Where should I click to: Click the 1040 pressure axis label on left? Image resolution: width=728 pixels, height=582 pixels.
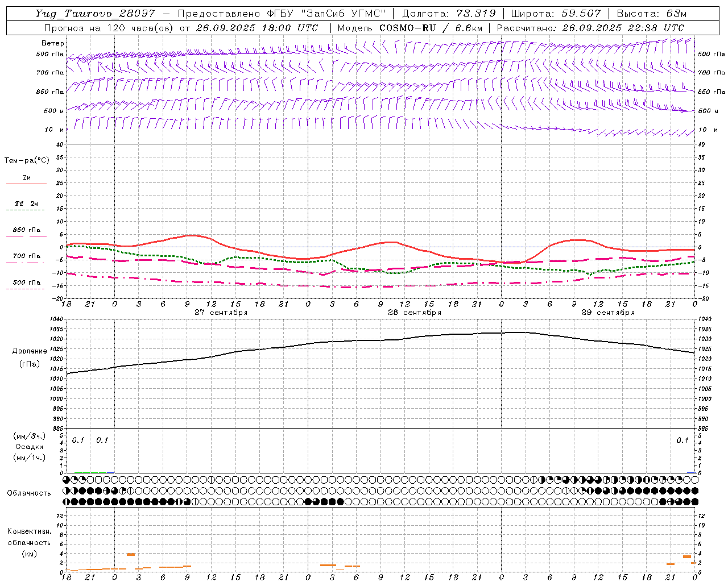57,319
